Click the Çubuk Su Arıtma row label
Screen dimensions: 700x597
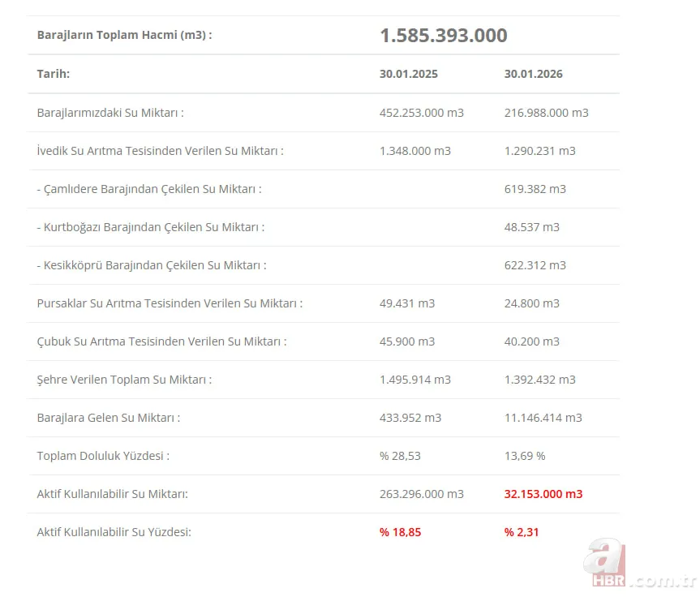(161, 341)
